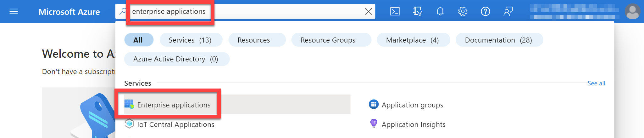The width and height of the screenshot is (644, 138).
Task: Open the account avatar menu
Action: [x=632, y=12]
